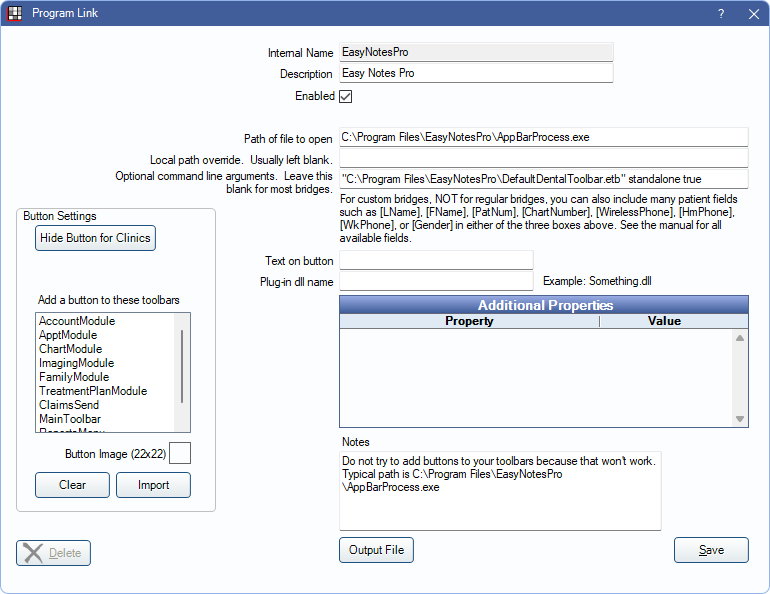
Task: Focus the Text on button field
Action: click(x=436, y=260)
